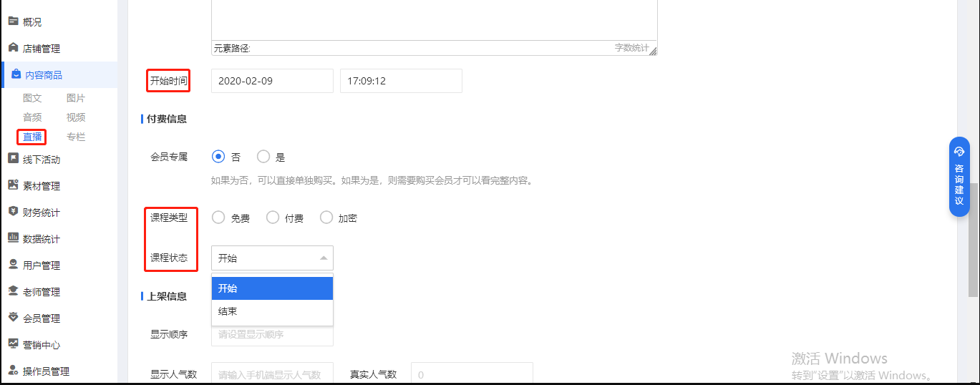
Task: Click the 店铺管理 store icon
Action: coord(13,47)
